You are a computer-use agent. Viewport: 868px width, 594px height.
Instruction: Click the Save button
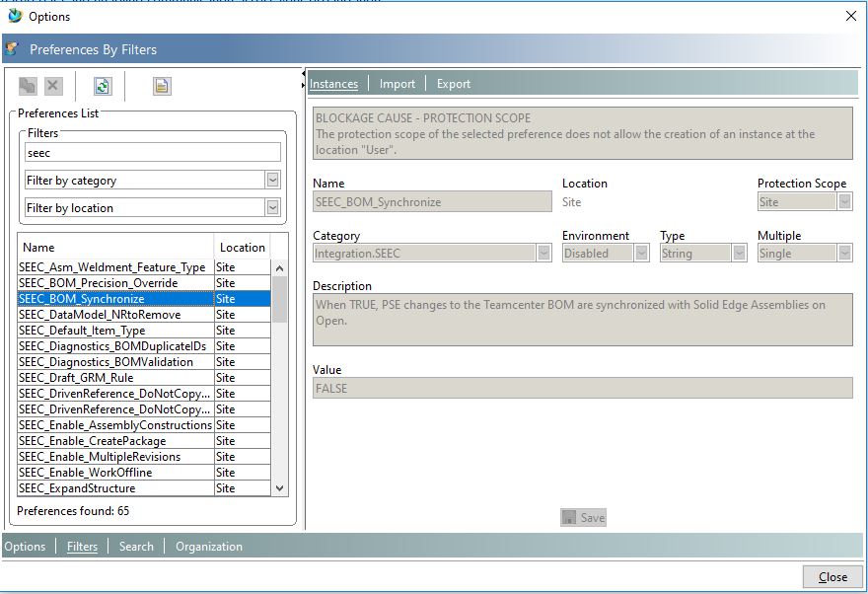tap(584, 516)
